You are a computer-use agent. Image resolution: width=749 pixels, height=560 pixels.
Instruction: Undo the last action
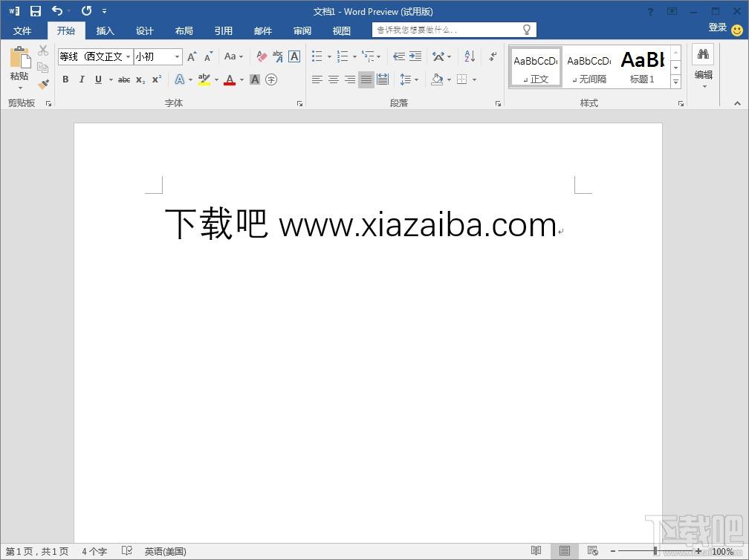56,10
